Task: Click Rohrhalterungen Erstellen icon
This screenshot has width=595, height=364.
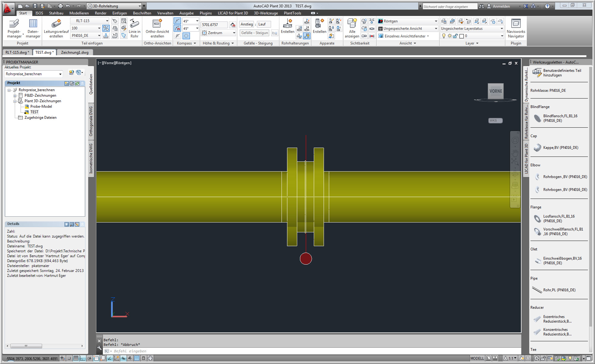Action: tap(287, 26)
